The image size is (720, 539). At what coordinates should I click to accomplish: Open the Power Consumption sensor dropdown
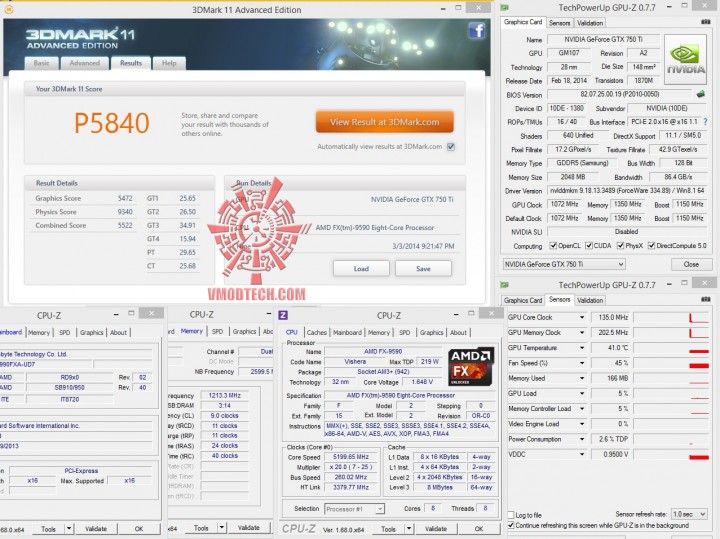(x=582, y=439)
